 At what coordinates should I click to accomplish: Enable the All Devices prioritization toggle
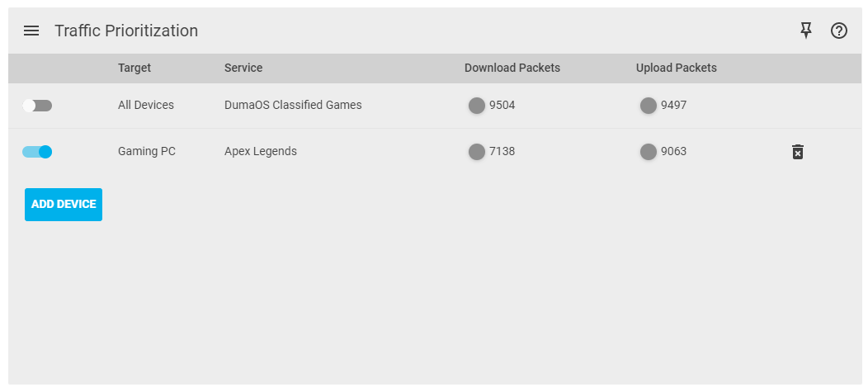[37, 105]
